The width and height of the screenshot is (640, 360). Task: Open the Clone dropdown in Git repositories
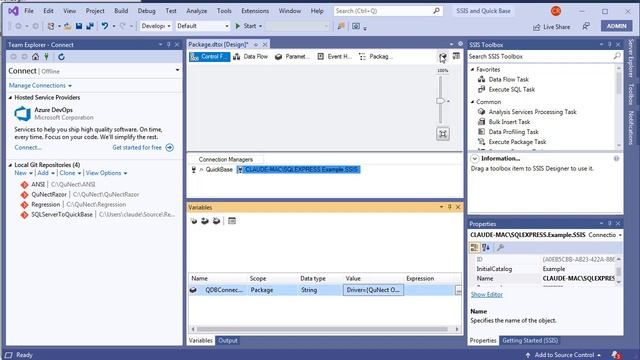(x=70, y=173)
